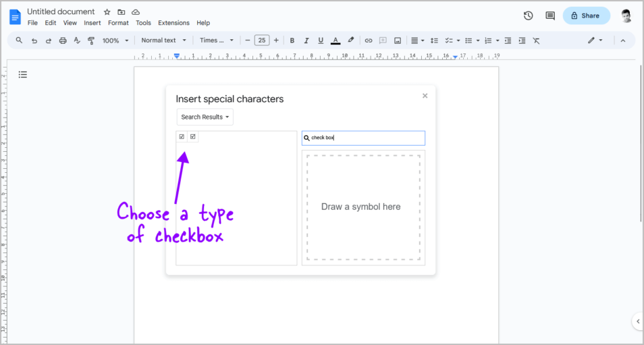Open the Edit menu
The width and height of the screenshot is (644, 345).
tap(51, 23)
